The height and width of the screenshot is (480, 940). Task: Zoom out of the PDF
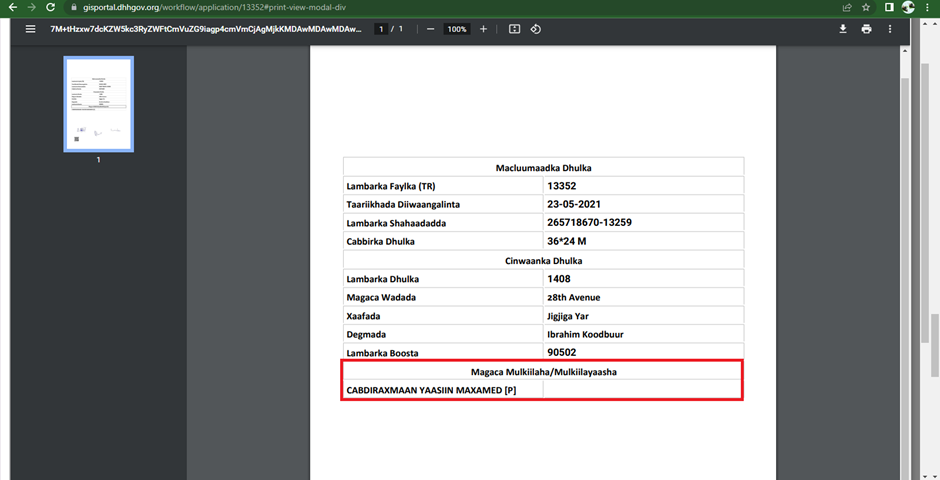tap(430, 29)
